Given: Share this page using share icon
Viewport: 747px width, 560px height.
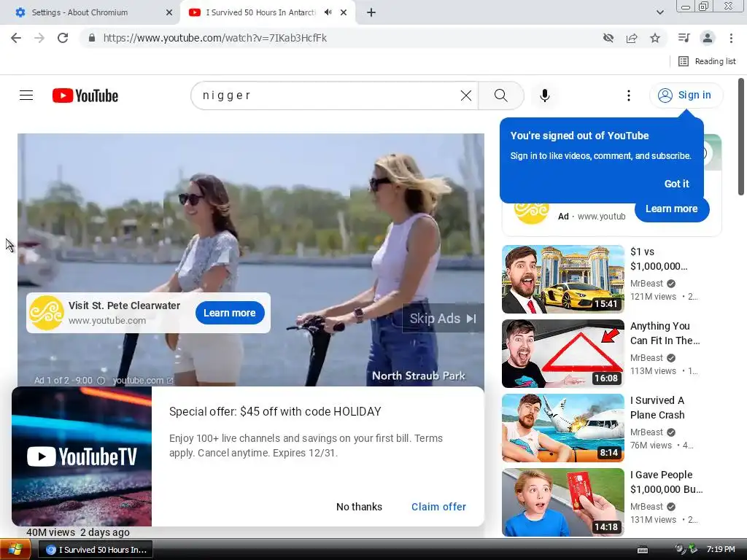Looking at the screenshot, I should (632, 38).
